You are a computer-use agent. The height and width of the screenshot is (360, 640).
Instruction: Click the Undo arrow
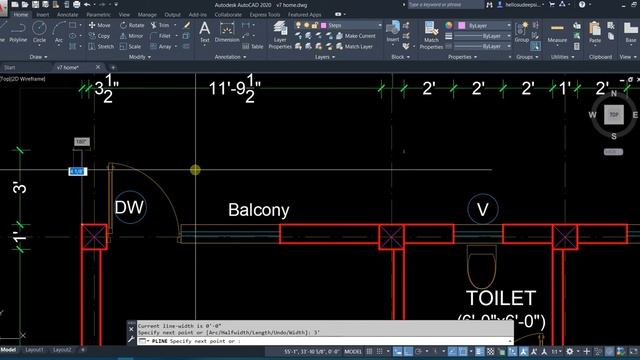point(87,4)
